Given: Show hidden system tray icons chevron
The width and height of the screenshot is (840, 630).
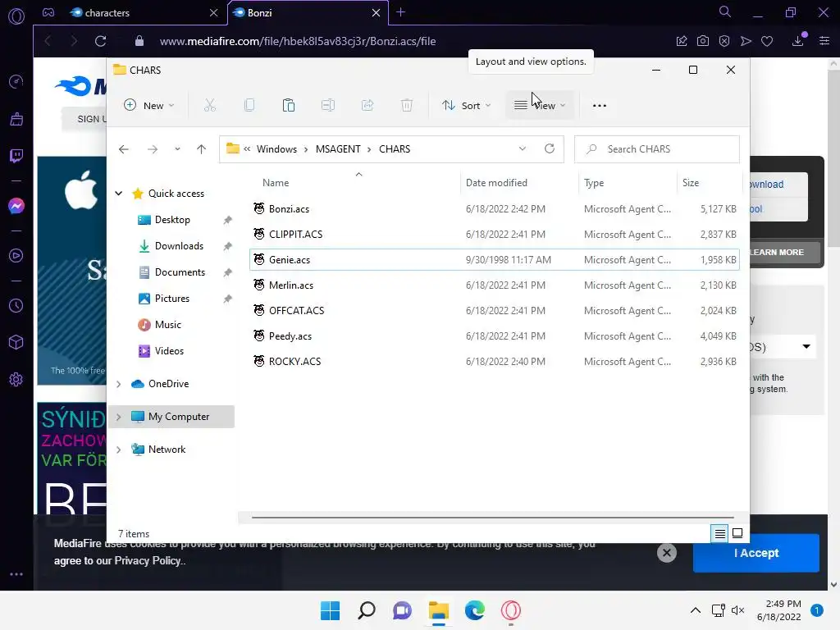Looking at the screenshot, I should click(696, 610).
